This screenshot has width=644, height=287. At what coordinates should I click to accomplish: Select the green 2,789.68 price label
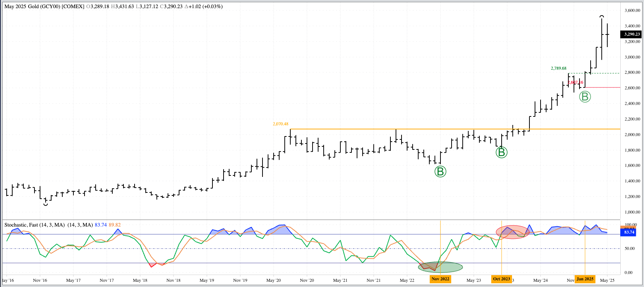coord(558,68)
